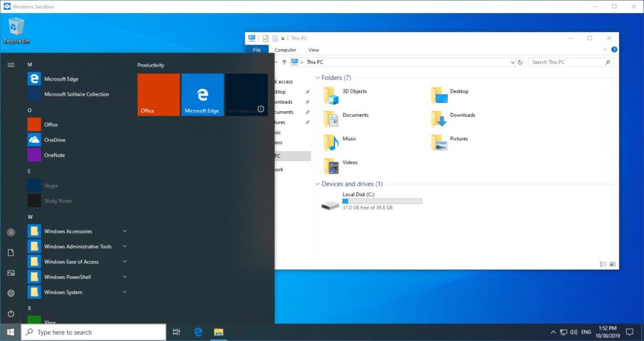Open the Music folder

(x=340, y=142)
